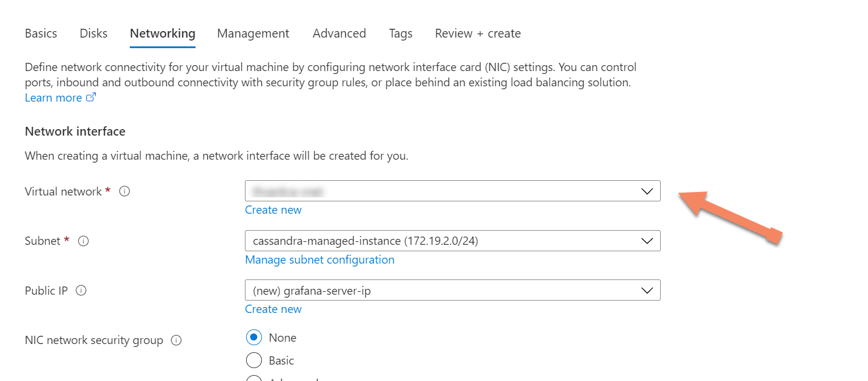Click Manage subnet configuration link
The image size is (868, 381).
319,259
